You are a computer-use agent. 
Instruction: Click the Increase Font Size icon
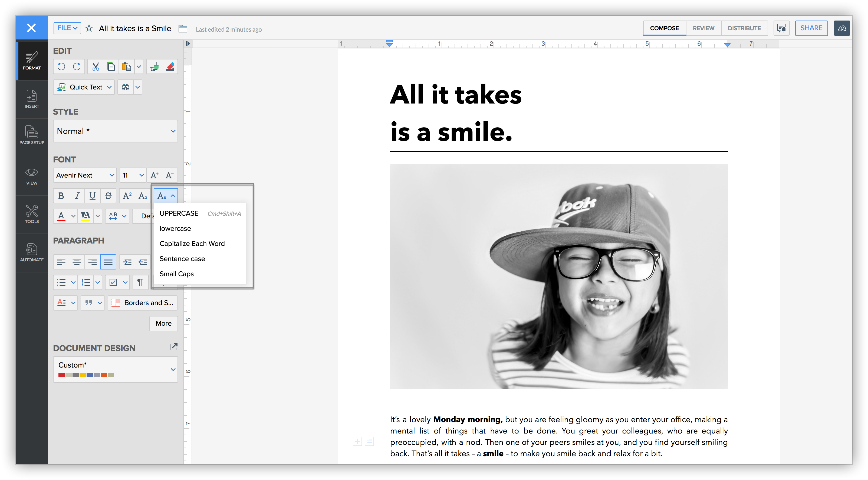(154, 175)
